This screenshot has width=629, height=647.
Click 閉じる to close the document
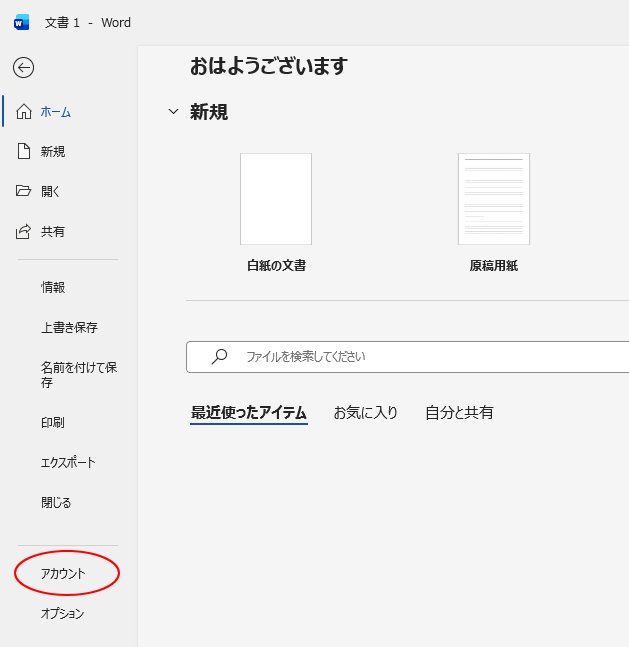pyautogui.click(x=56, y=503)
